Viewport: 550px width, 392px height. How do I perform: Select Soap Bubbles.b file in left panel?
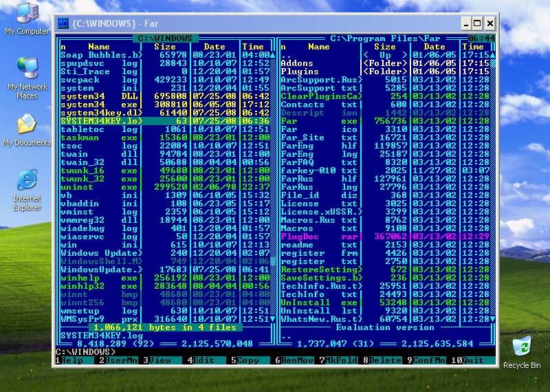tap(165, 55)
